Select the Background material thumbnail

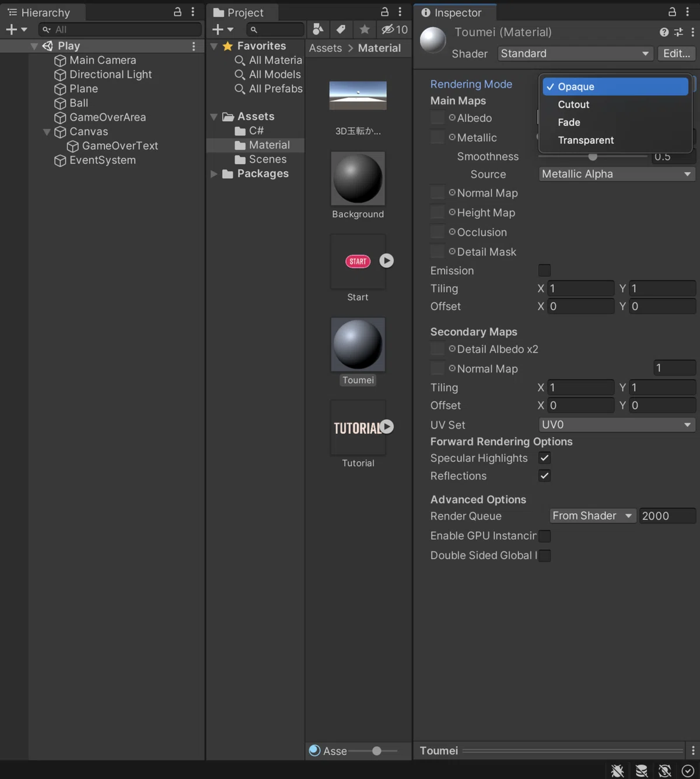[358, 178]
